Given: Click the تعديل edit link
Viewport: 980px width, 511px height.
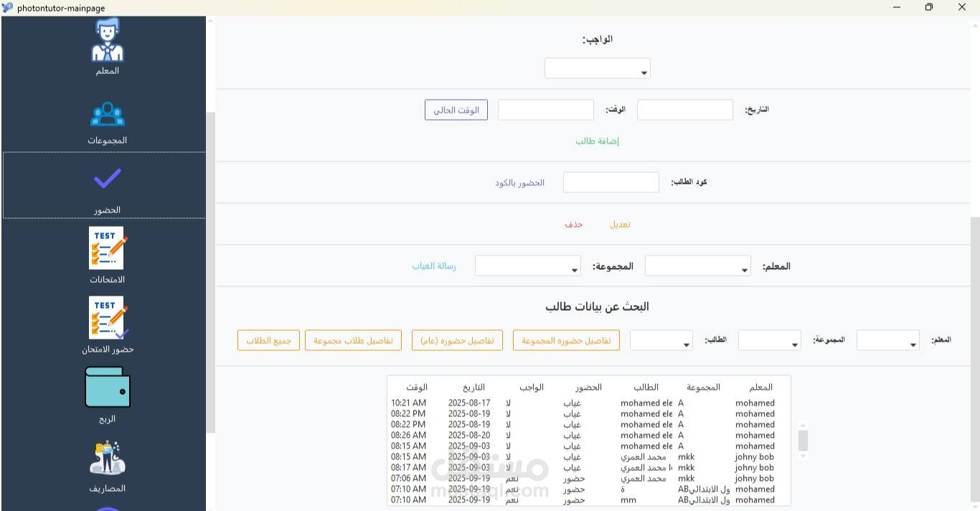Looking at the screenshot, I should pos(620,225).
